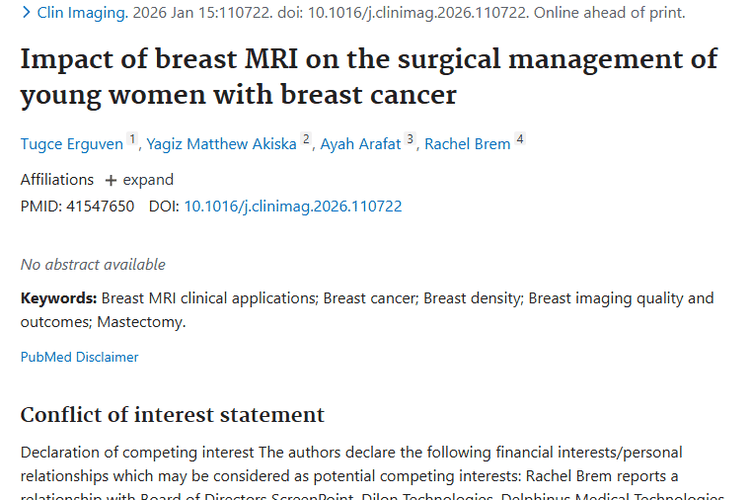Click affiliation superscript 1 after Erguven
Screen dimensions: 750x500
(x=133, y=140)
